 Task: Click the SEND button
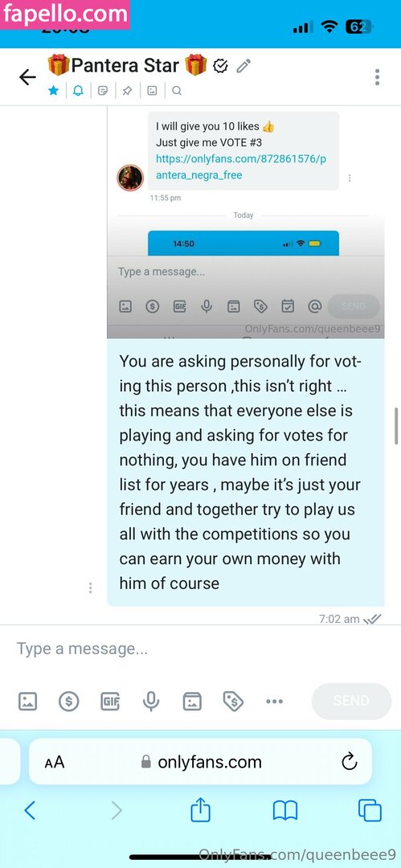(x=351, y=701)
